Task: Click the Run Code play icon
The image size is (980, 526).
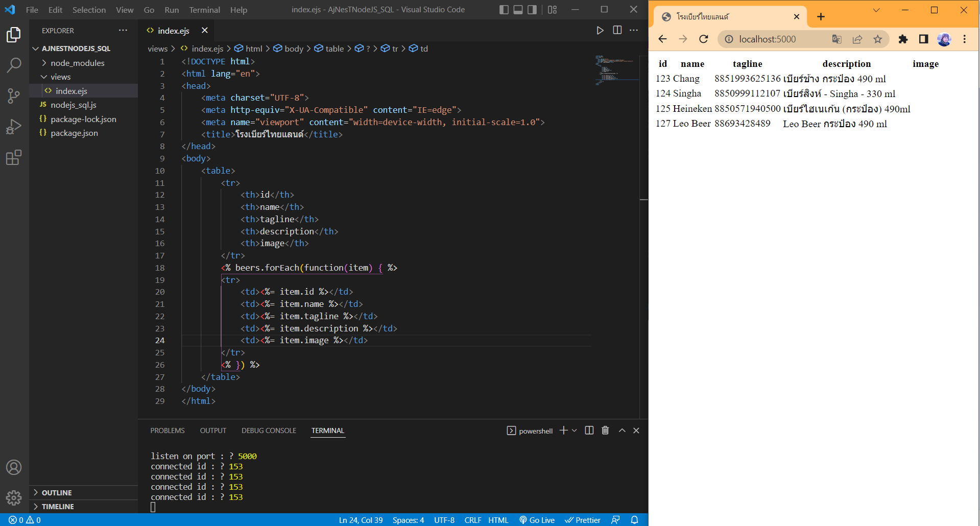Action: [x=600, y=31]
